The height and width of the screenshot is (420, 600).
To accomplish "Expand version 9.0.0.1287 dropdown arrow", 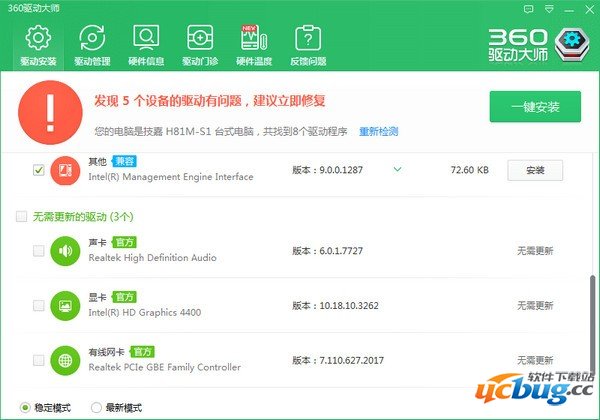I will [398, 169].
